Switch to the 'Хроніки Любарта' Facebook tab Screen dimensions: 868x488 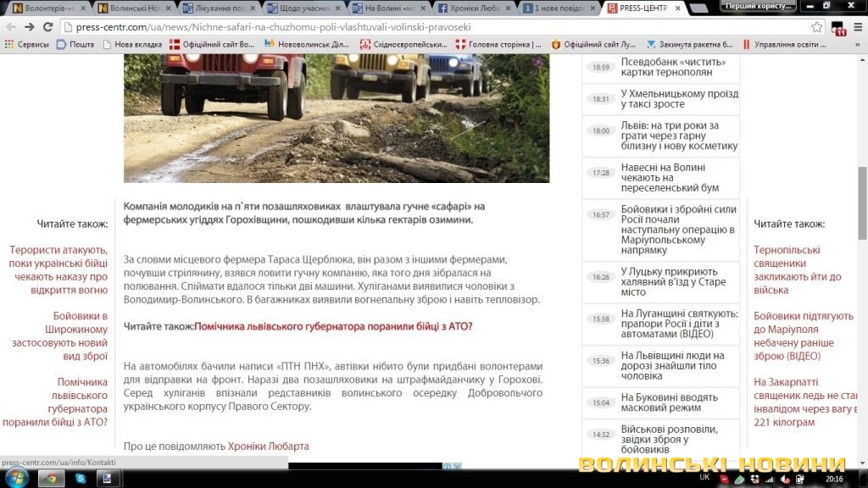pos(475,8)
